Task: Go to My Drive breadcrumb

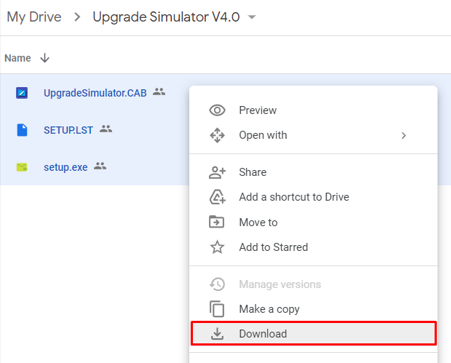Action: (x=34, y=17)
